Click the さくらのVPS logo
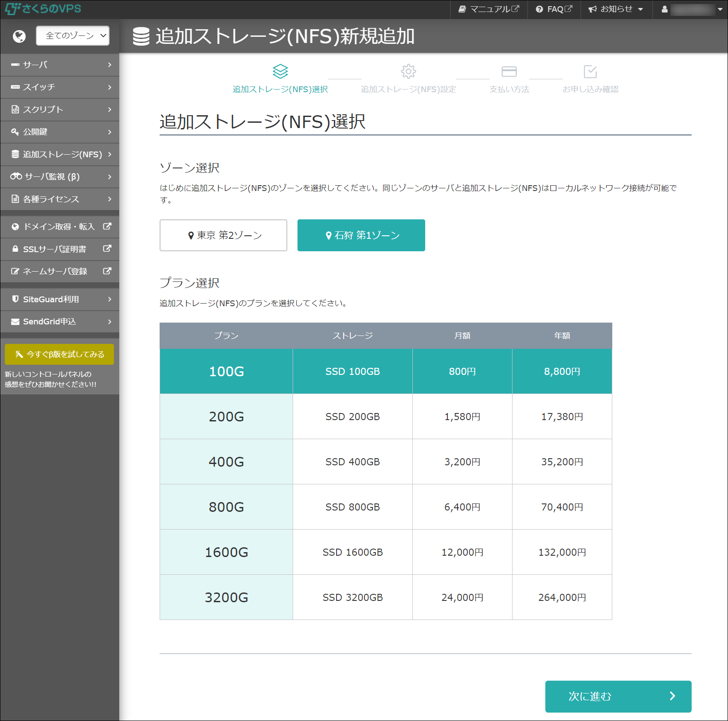The width and height of the screenshot is (728, 721). (43, 9)
